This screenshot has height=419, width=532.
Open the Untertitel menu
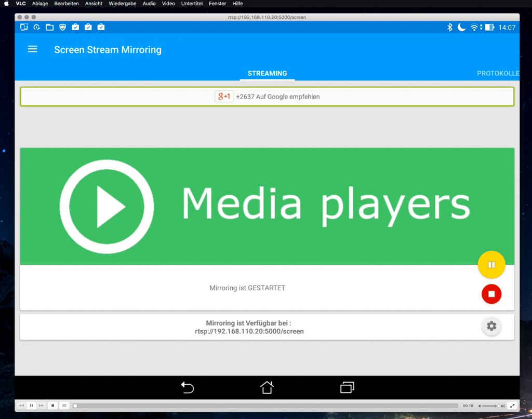192,4
